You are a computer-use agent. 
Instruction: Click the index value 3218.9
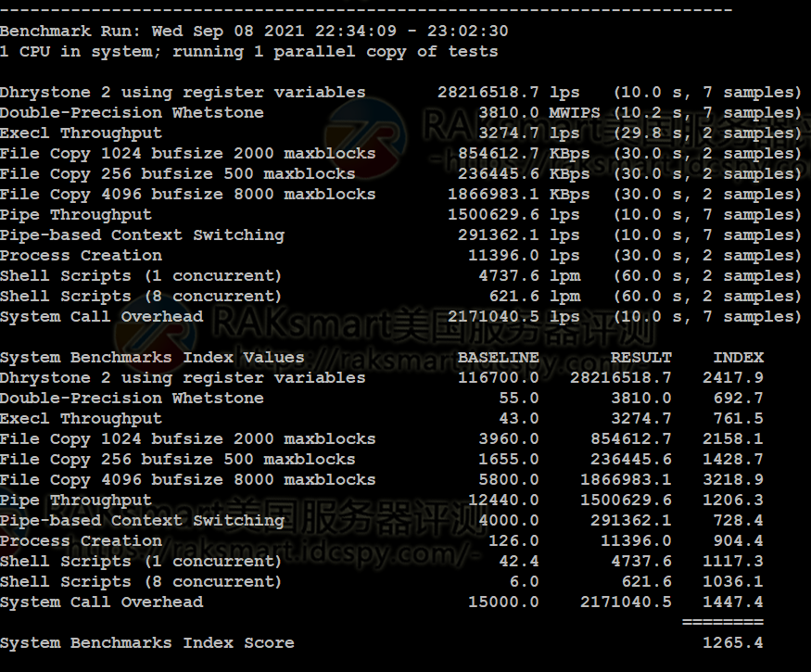click(733, 479)
